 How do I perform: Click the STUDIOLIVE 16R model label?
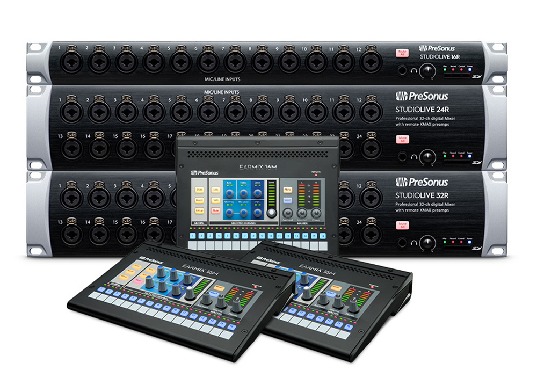pos(440,57)
